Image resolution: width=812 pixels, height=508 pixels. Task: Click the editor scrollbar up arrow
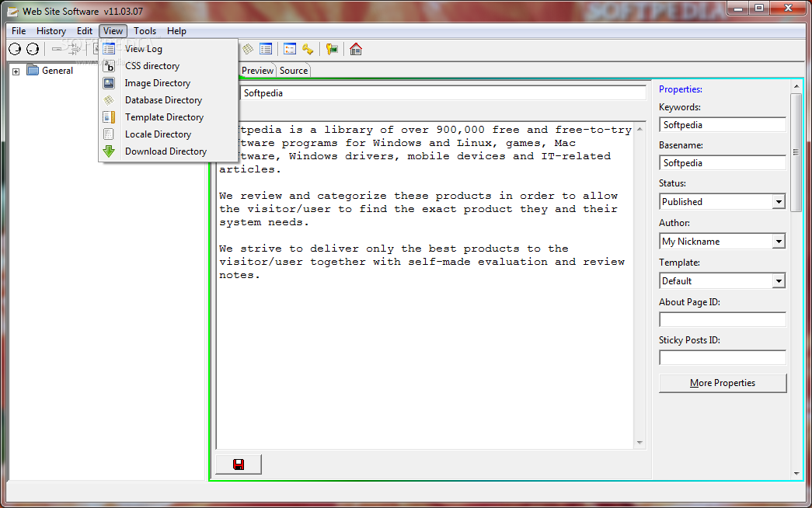[x=640, y=129]
